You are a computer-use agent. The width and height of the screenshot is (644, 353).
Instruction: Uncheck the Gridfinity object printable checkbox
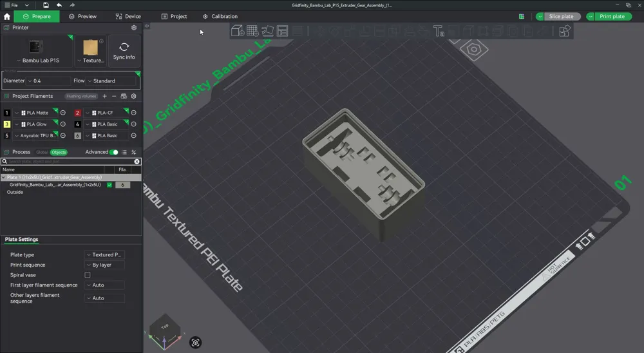coord(109,185)
